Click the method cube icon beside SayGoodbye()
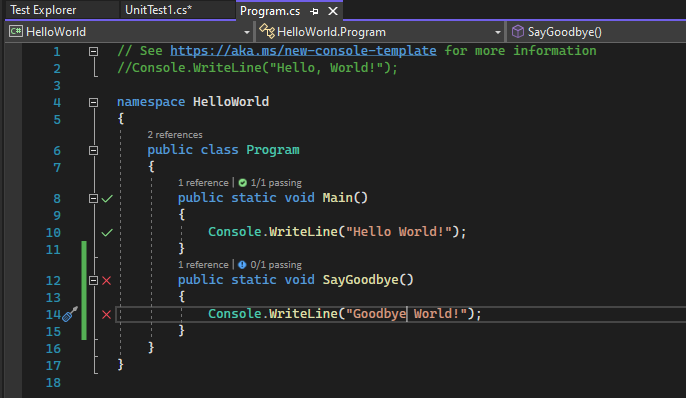The image size is (686, 398). [518, 31]
